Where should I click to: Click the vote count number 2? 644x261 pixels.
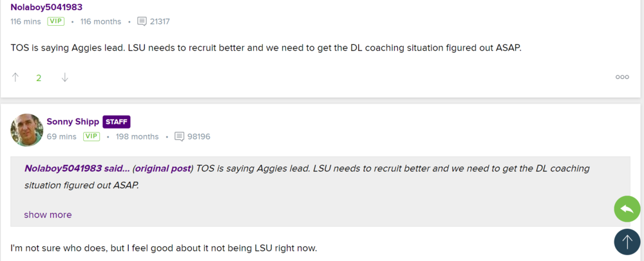point(39,78)
